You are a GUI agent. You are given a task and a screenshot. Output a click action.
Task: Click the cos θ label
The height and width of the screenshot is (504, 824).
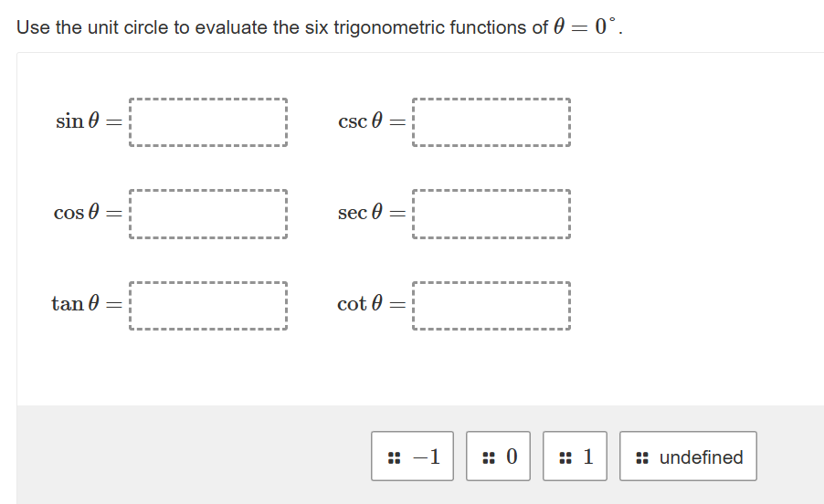[77, 212]
